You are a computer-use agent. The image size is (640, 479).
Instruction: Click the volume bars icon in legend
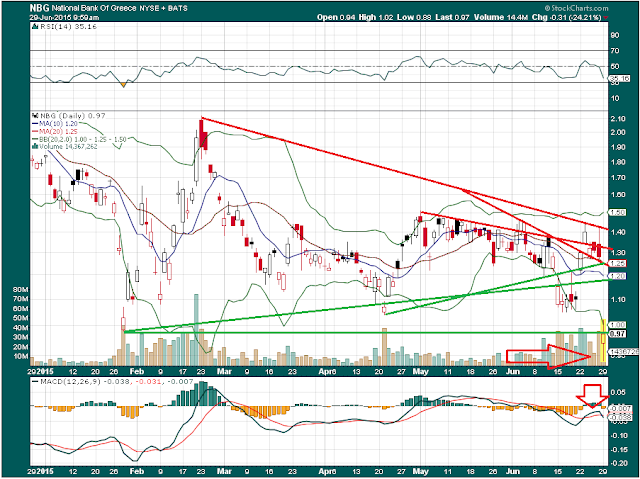[x=35, y=146]
